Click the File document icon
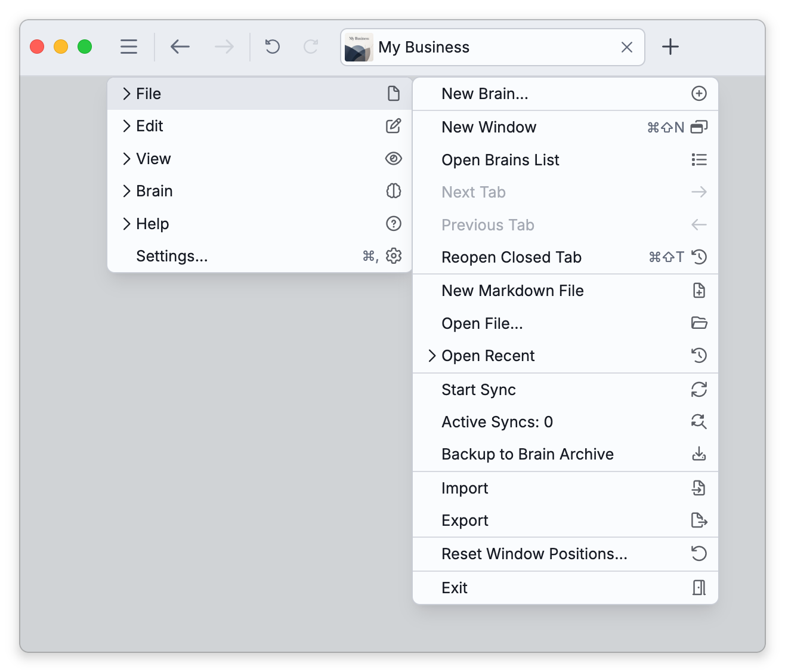Image resolution: width=785 pixels, height=672 pixels. [394, 94]
